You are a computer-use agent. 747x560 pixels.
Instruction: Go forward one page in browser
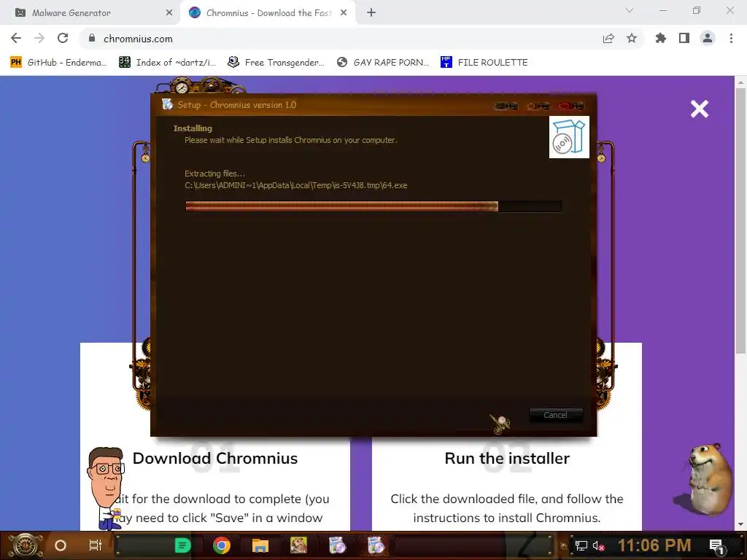(x=39, y=38)
